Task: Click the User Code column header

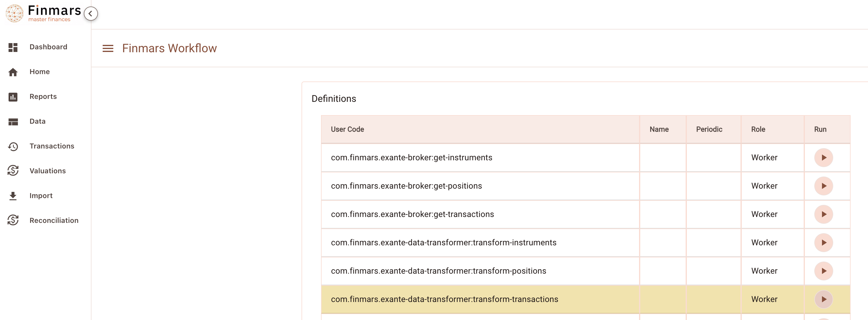Action: [347, 129]
